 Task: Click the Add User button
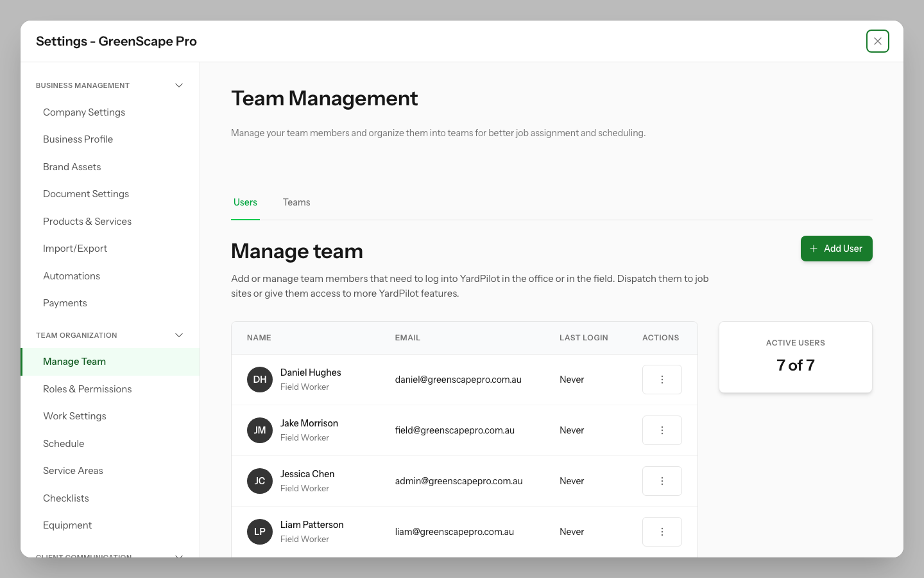point(836,249)
